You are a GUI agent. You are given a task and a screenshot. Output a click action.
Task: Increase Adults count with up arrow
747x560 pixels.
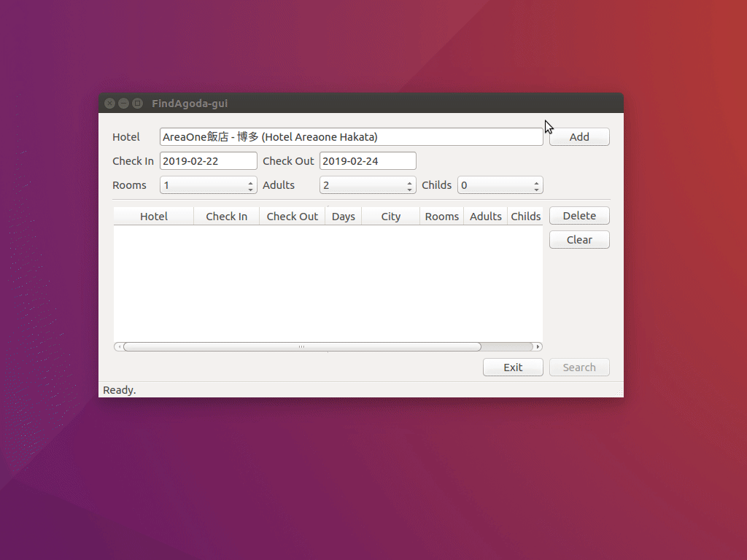tap(410, 182)
